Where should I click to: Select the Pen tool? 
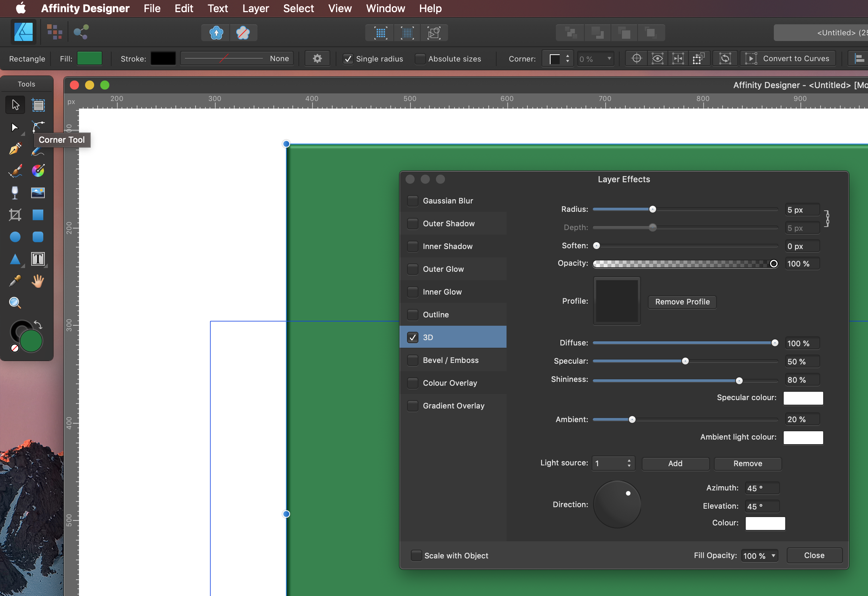tap(15, 149)
